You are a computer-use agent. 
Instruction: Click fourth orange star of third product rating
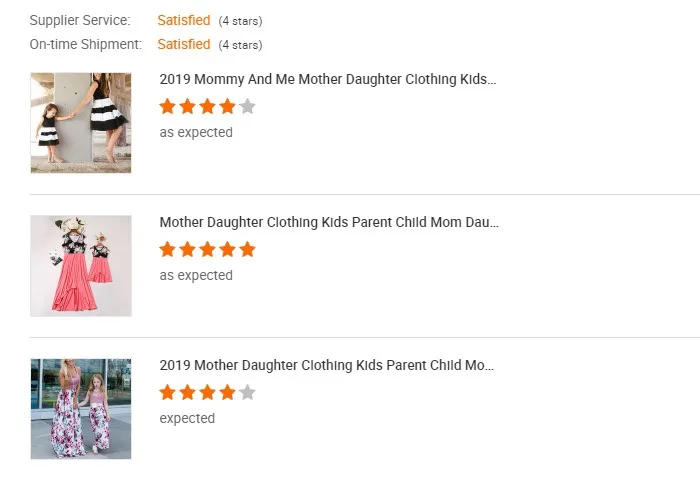point(227,393)
